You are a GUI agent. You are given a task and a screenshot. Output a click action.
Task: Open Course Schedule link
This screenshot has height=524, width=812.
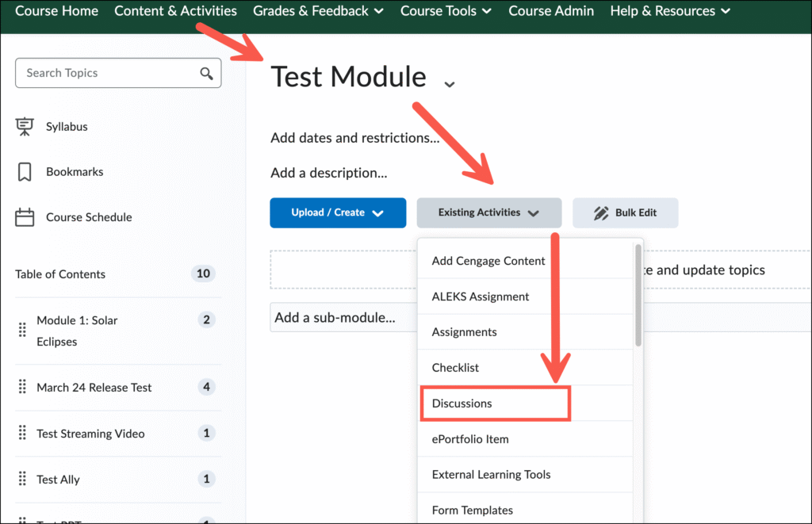[89, 217]
